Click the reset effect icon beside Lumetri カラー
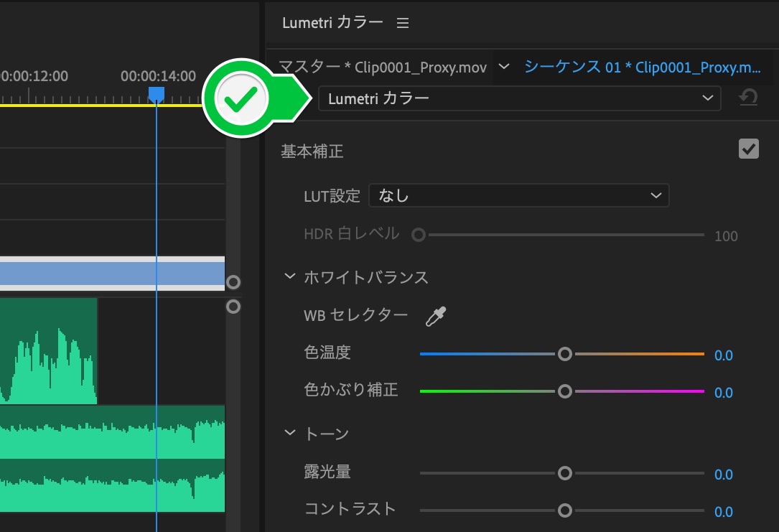 (x=747, y=98)
